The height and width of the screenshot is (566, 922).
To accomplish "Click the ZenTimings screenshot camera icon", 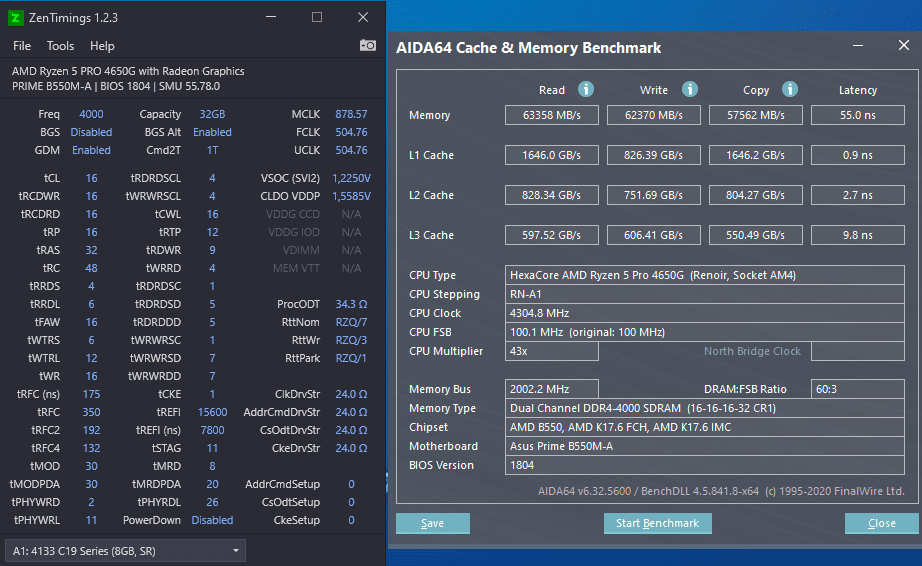I will coord(368,45).
